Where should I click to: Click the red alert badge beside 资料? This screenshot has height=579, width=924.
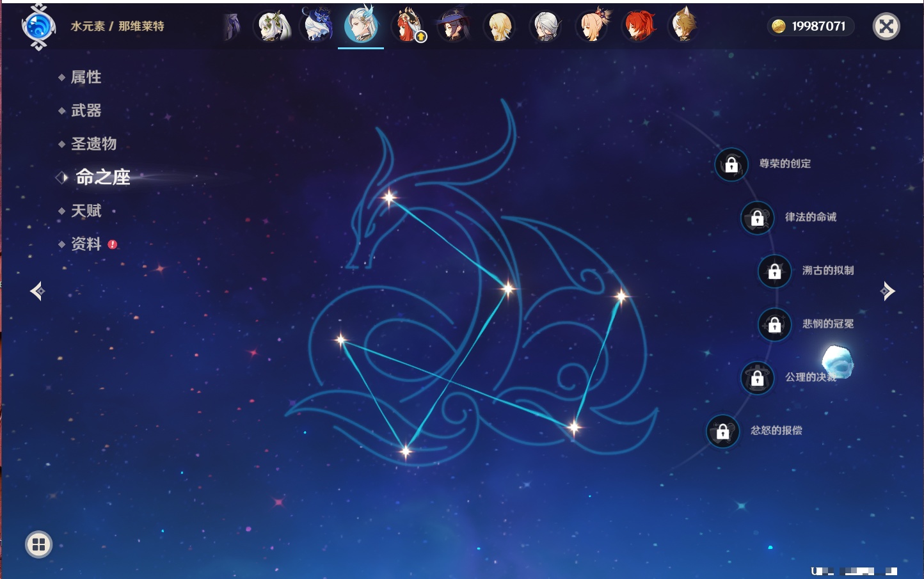(113, 244)
